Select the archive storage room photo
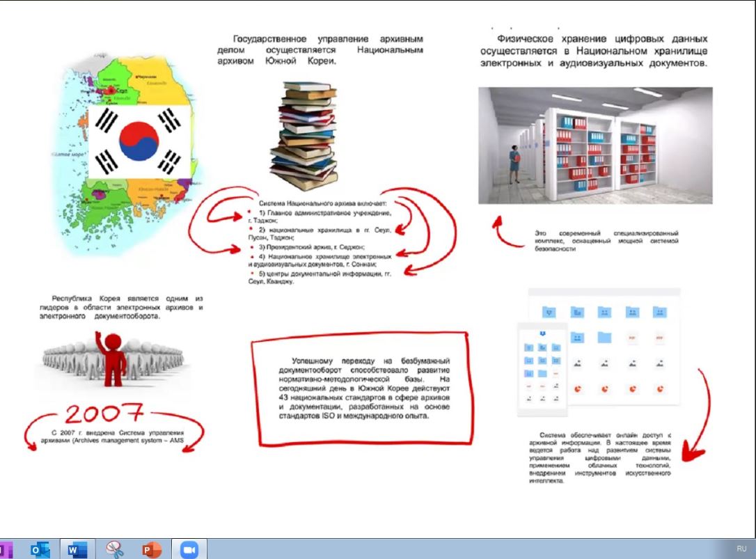 click(595, 145)
